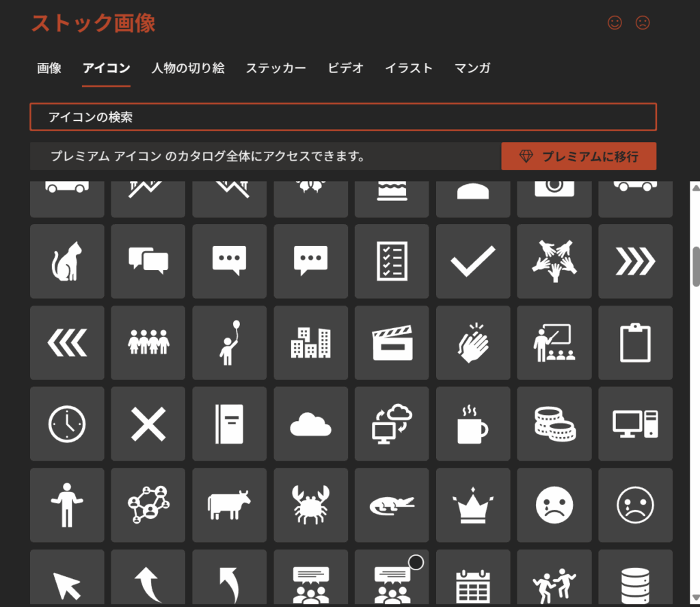Send negative feedback with frowning face
This screenshot has height=607, width=700.
point(643,23)
